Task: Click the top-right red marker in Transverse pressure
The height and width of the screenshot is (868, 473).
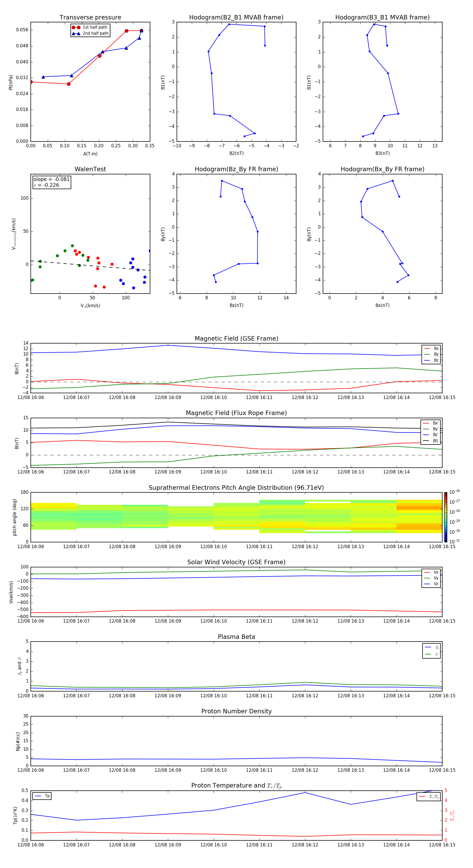Action: 141,31
